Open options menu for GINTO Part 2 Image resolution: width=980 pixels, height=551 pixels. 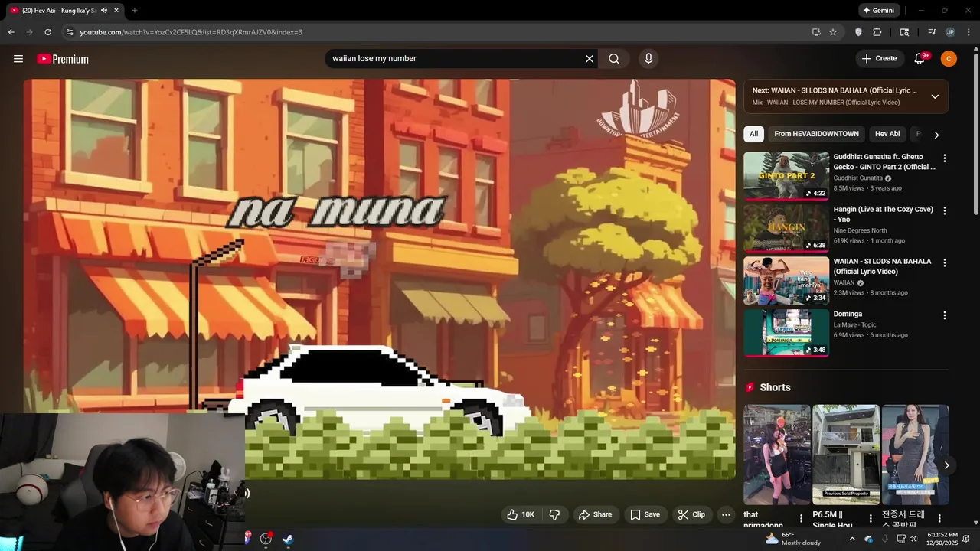tap(945, 158)
